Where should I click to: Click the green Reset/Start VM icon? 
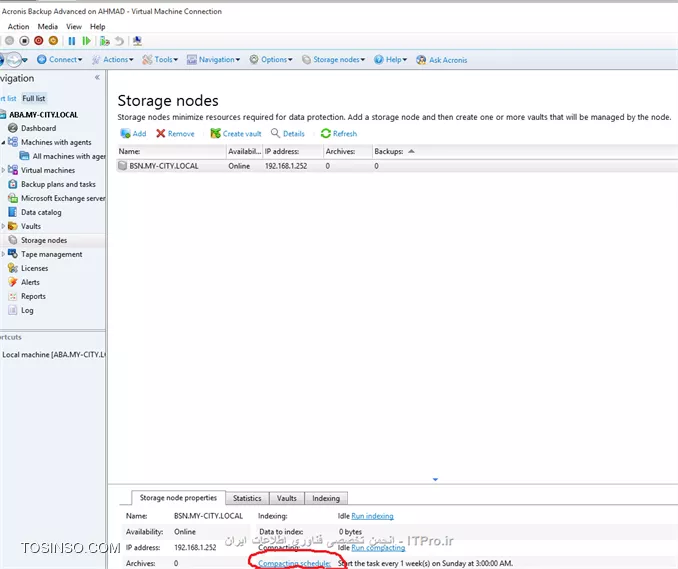(x=86, y=41)
